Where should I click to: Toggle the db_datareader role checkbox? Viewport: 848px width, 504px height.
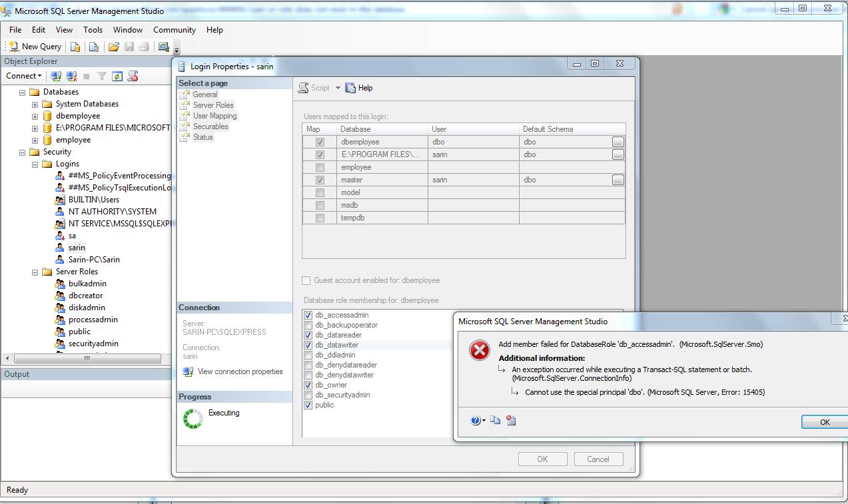pyautogui.click(x=308, y=335)
